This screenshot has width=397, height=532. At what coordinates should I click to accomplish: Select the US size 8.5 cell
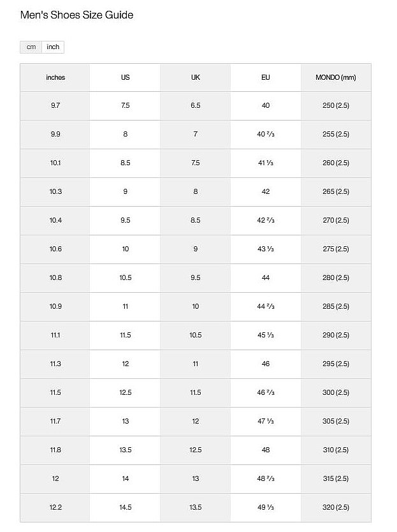(125, 163)
